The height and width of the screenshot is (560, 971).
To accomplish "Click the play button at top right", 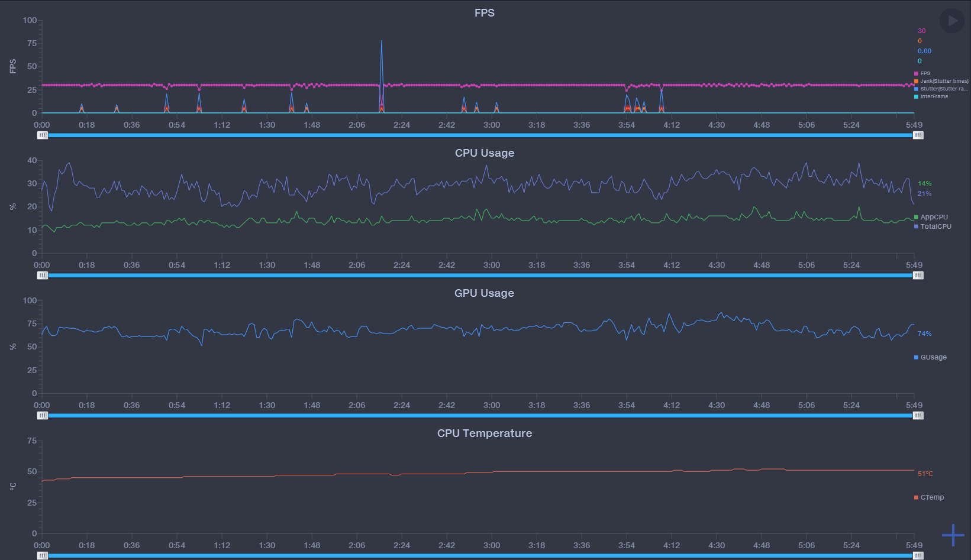I will point(951,21).
